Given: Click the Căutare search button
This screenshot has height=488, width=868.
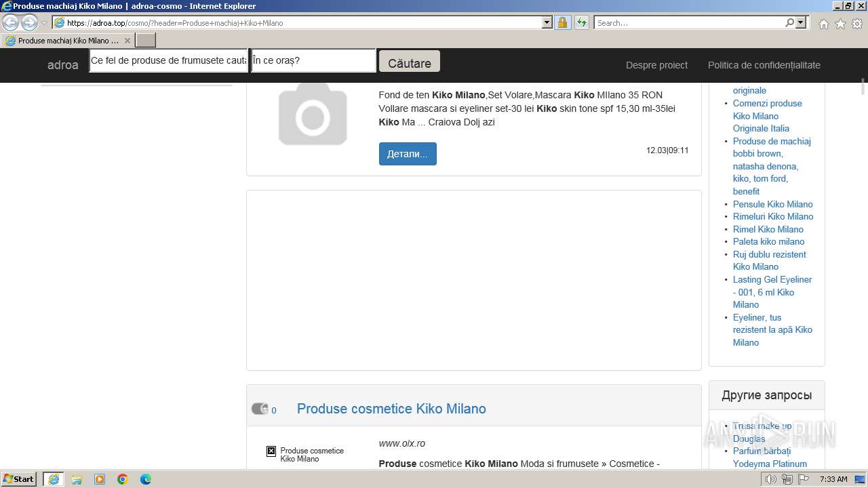Looking at the screenshot, I should (409, 62).
